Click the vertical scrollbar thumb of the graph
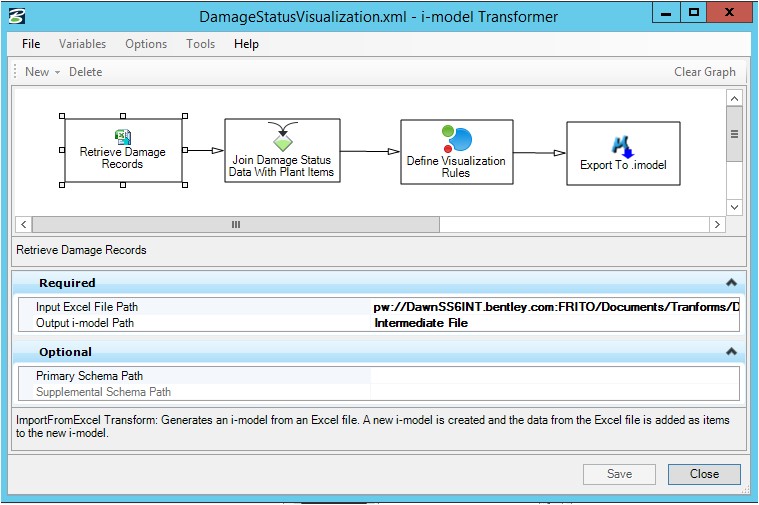The height and width of the screenshot is (505, 759). pos(734,134)
